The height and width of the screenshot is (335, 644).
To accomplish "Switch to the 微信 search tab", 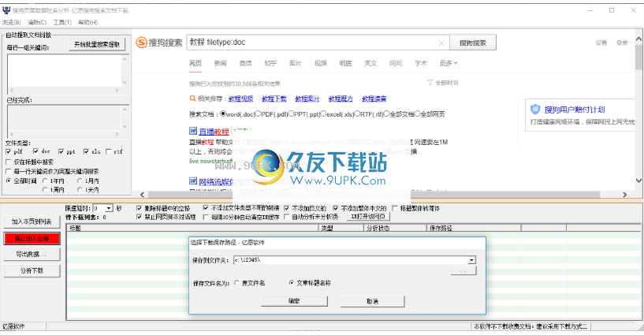I will click(x=245, y=63).
